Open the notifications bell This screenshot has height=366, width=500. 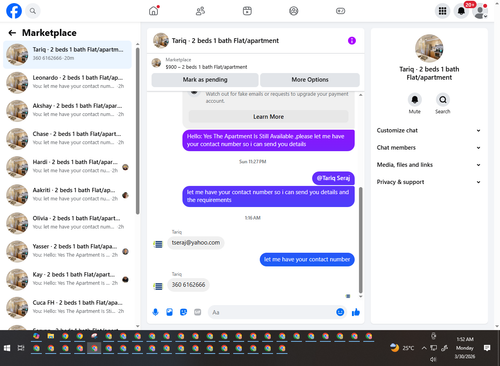(x=461, y=11)
